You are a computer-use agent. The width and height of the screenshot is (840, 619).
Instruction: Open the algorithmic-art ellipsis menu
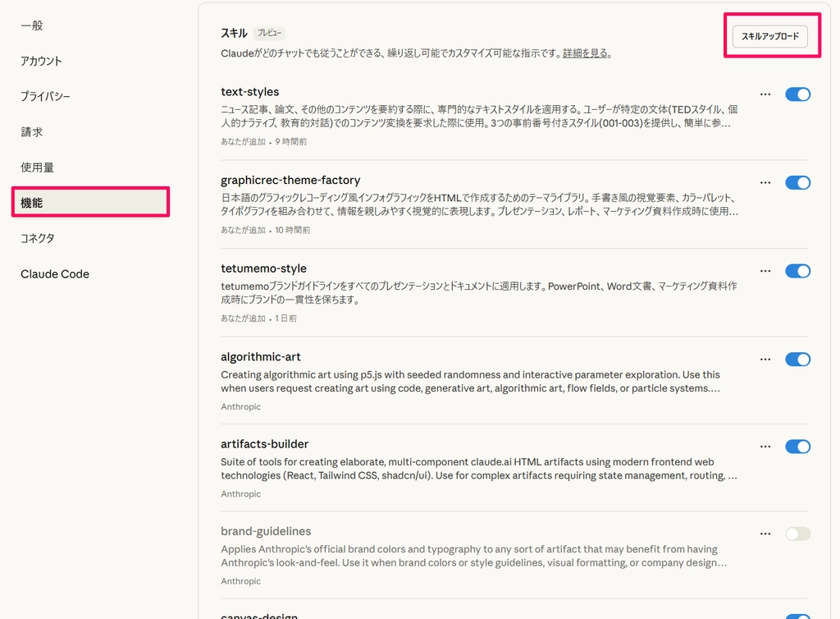point(765,359)
